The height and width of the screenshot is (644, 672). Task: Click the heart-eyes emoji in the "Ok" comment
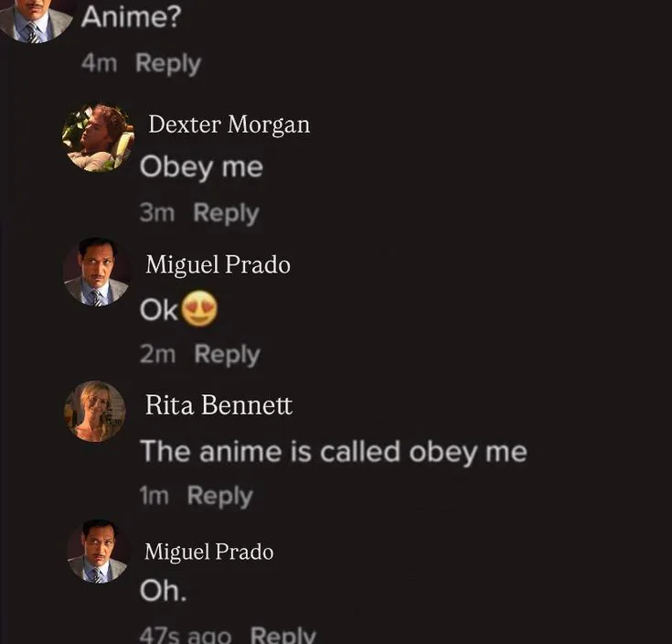[x=199, y=309]
